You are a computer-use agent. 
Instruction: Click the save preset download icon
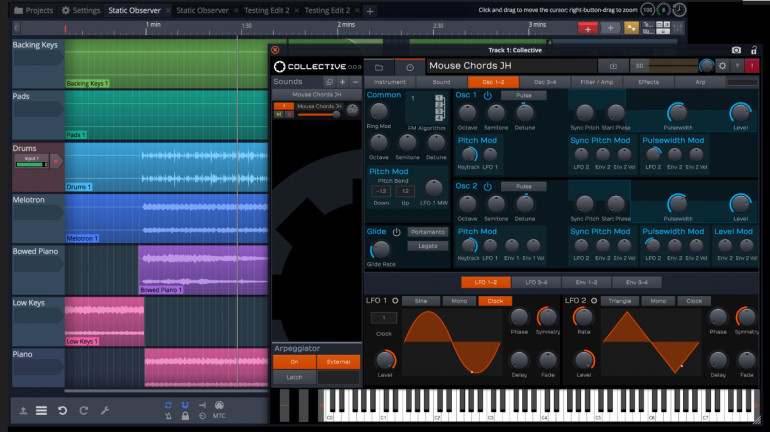613,66
